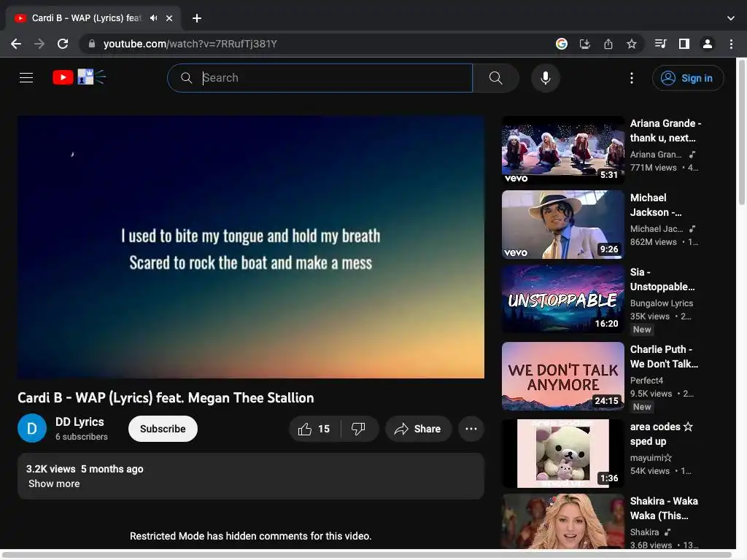The height and width of the screenshot is (560, 747).
Task: Focus the Search input field
Action: 320,77
